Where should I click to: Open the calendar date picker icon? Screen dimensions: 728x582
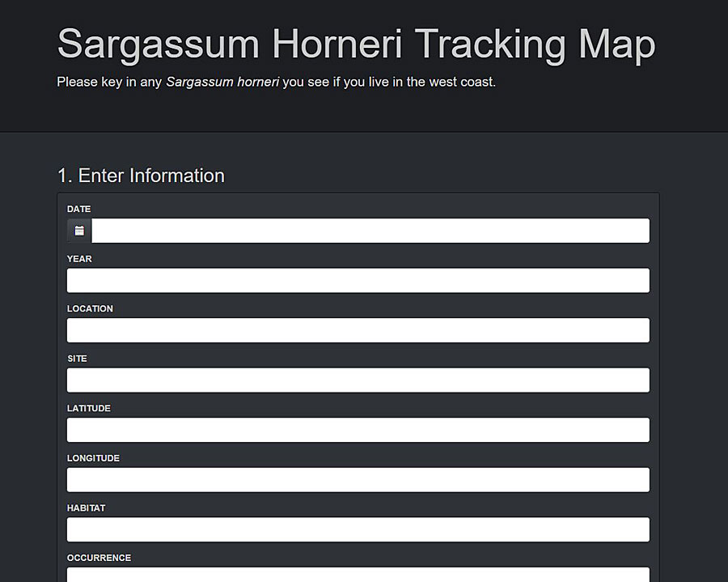coord(78,230)
